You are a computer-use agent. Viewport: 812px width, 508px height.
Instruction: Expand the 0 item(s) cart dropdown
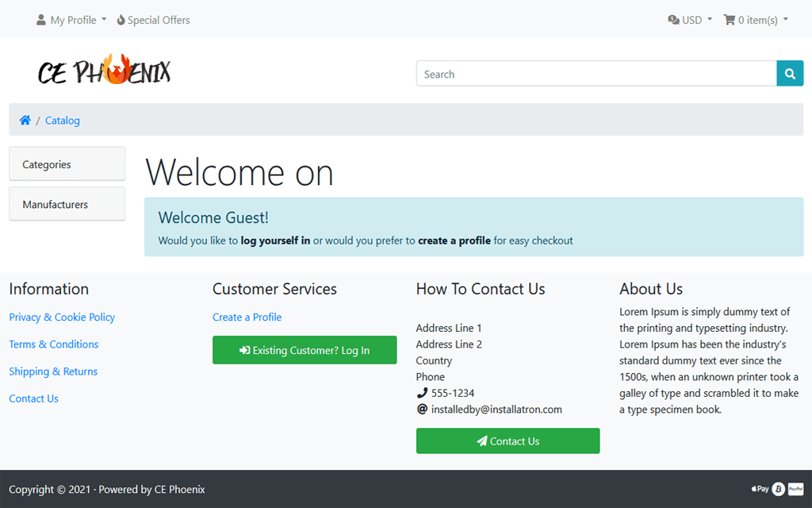[x=756, y=20]
